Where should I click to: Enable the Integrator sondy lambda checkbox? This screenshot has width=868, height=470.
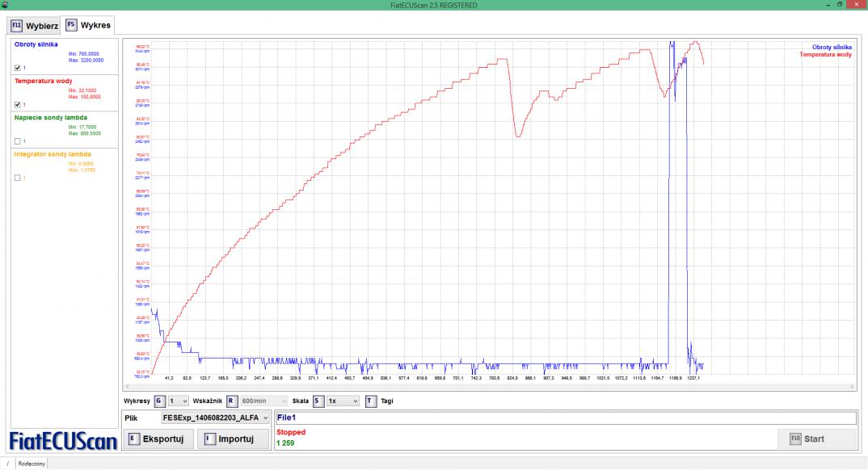point(18,178)
